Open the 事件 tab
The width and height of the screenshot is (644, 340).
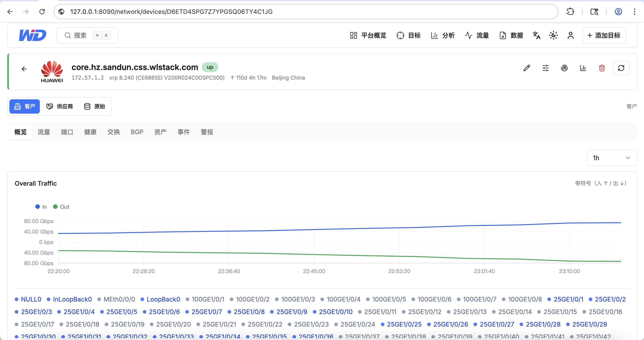point(184,132)
